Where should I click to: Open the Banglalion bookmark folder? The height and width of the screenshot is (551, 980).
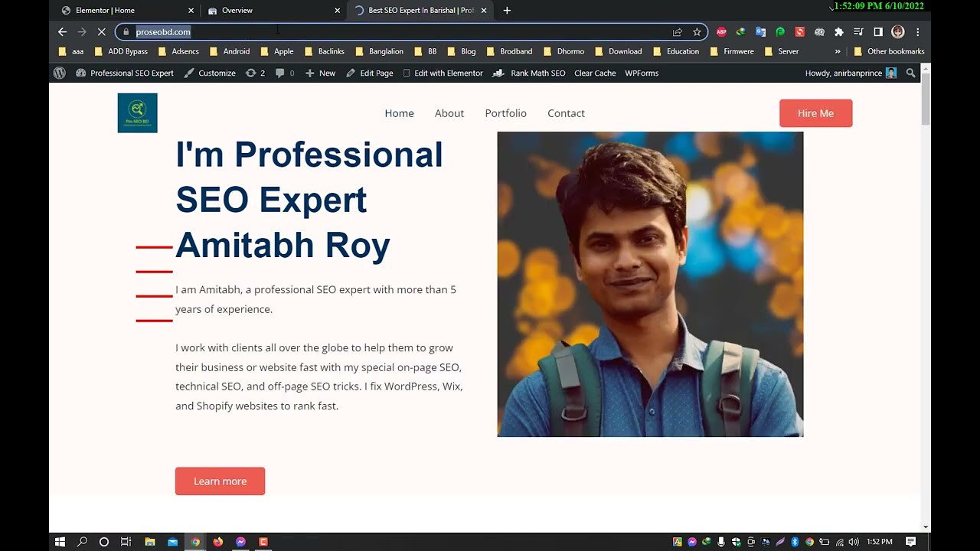[x=379, y=51]
